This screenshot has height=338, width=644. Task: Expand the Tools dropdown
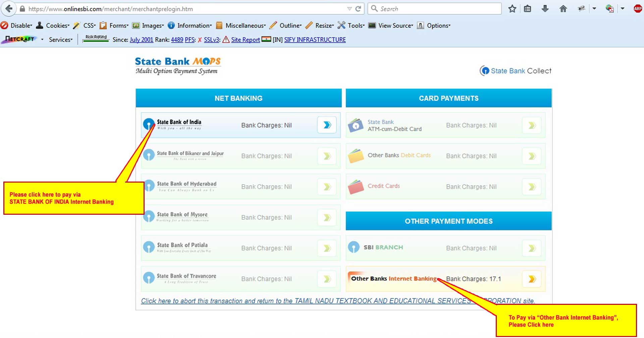pos(351,25)
